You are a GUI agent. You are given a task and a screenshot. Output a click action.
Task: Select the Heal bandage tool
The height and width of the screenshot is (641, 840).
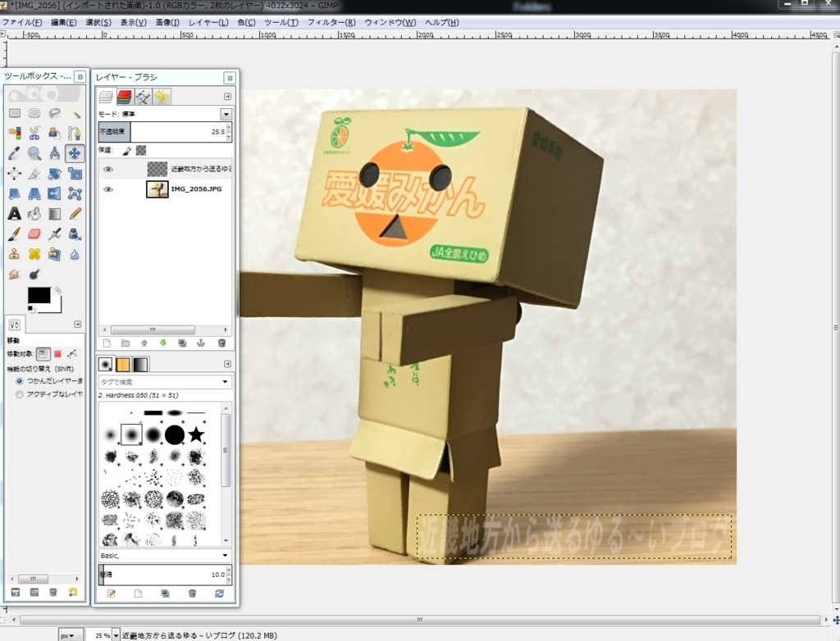pos(34,254)
